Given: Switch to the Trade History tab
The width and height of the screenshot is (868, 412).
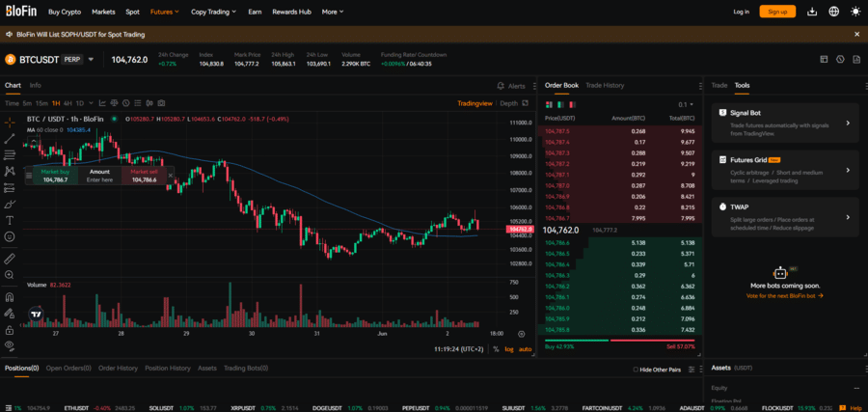Looking at the screenshot, I should pos(605,85).
